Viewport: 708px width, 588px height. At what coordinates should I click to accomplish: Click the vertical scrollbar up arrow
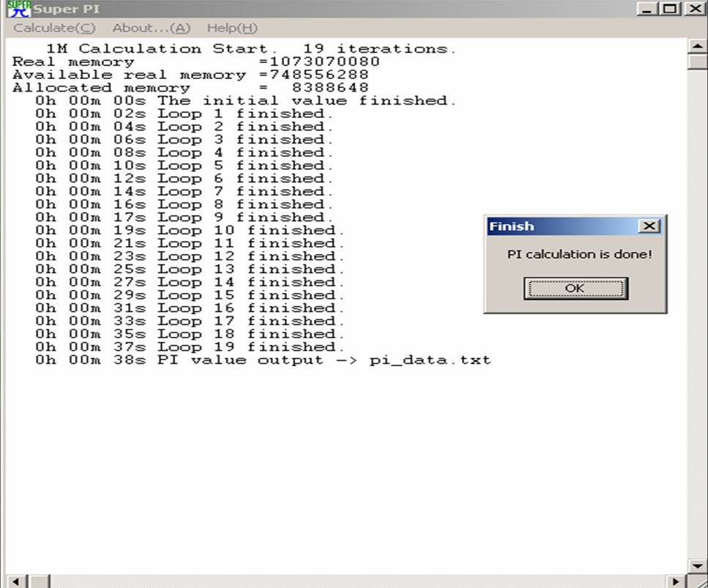[x=697, y=46]
